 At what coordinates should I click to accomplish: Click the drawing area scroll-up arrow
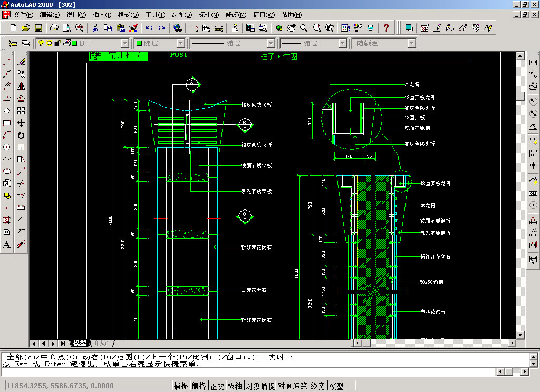pos(520,56)
